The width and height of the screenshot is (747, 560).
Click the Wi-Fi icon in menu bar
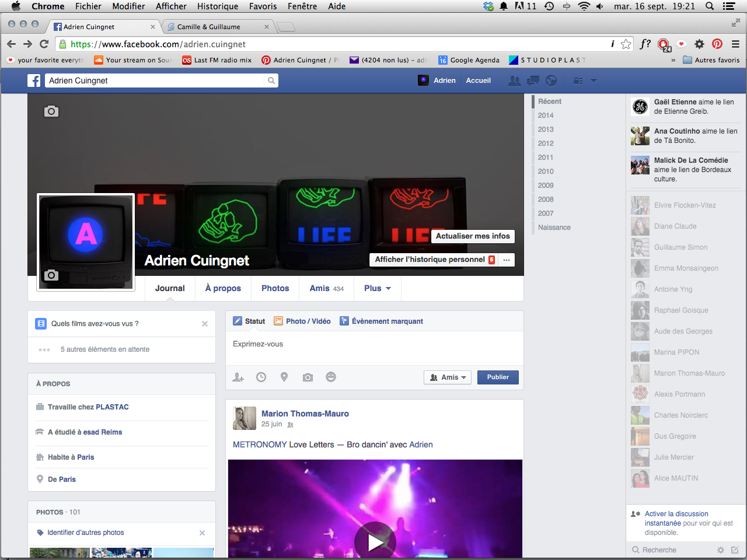584,6
